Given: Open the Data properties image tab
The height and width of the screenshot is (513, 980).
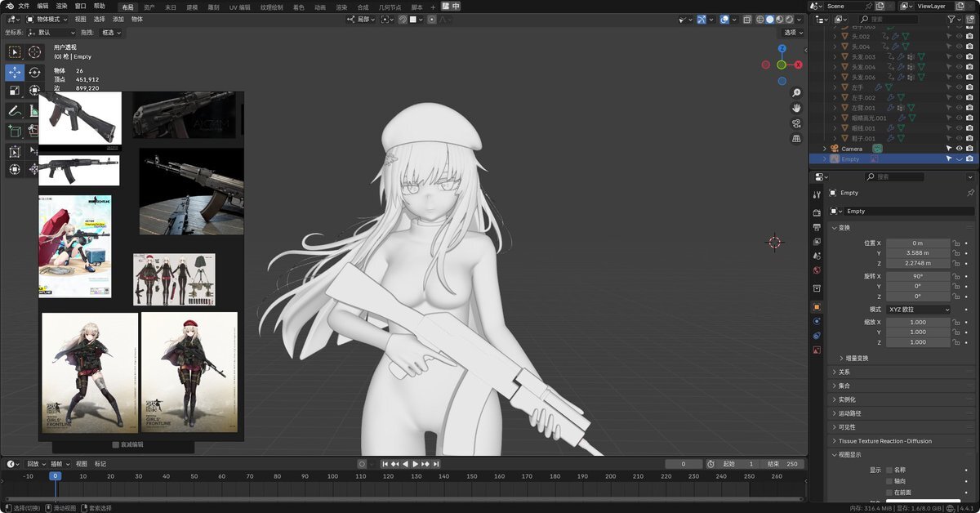Looking at the screenshot, I should pos(817,350).
